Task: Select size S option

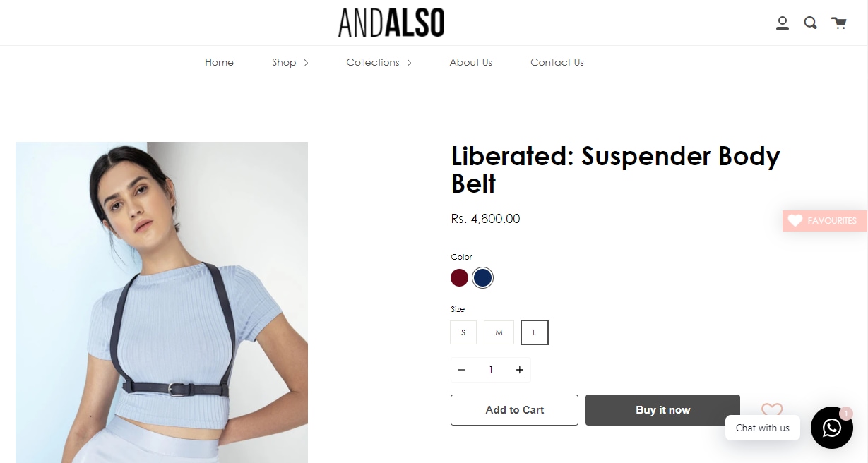Action: [x=463, y=332]
